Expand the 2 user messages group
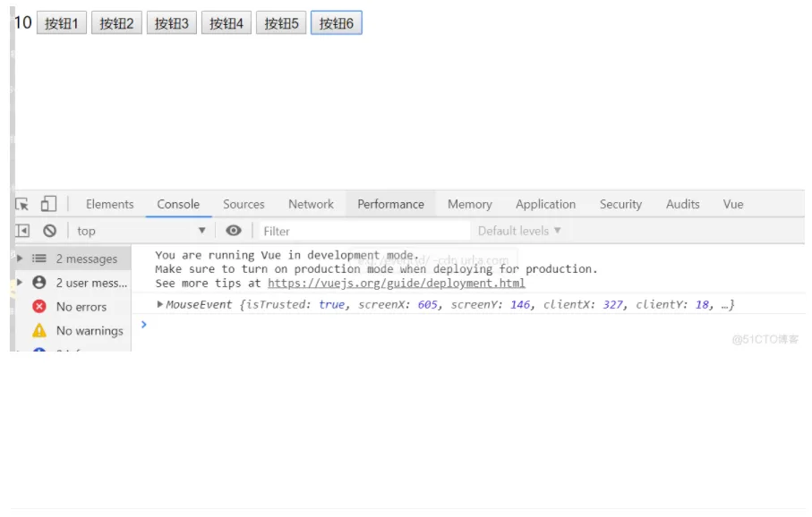 tap(20, 283)
